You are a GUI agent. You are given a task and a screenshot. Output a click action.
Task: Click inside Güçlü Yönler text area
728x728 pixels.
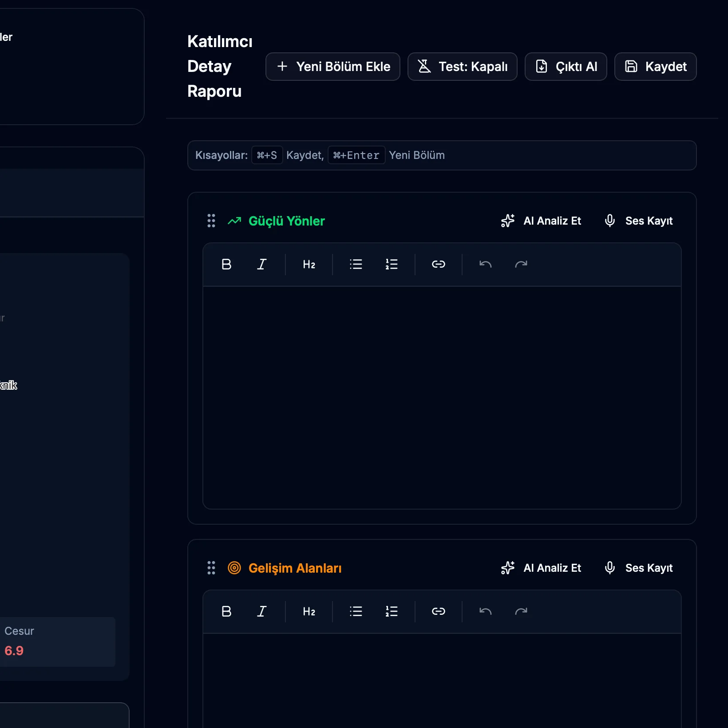click(x=442, y=397)
